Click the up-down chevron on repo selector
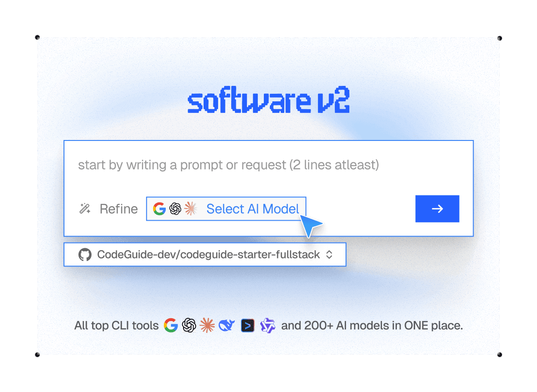This screenshot has width=537, height=392. [x=329, y=254]
